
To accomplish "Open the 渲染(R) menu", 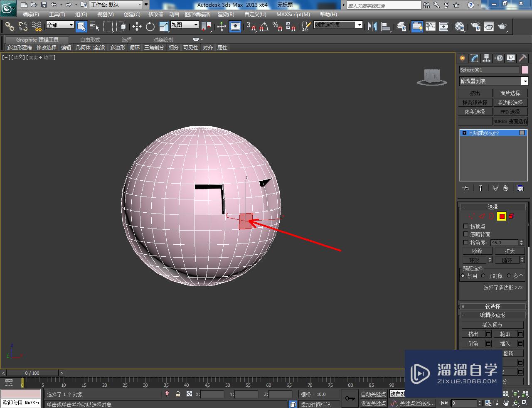I will [226, 15].
